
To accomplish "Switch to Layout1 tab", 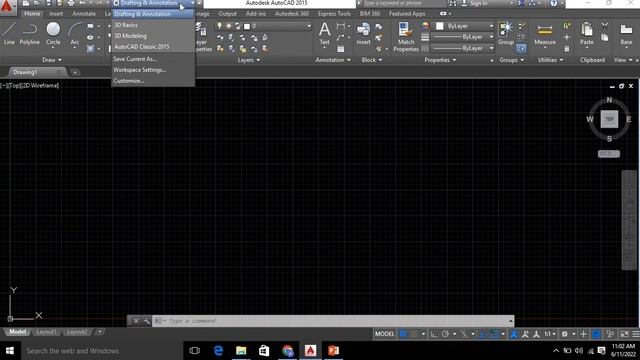I will 46,332.
